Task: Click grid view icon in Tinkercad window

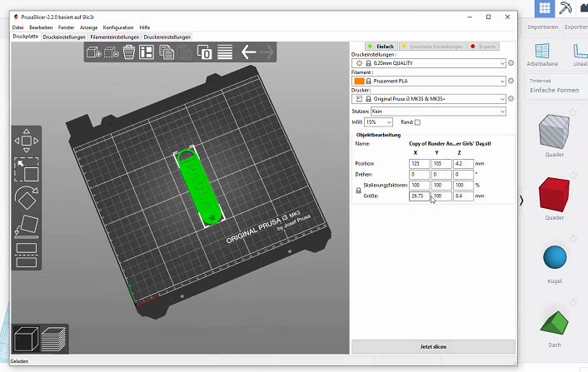Action: click(545, 7)
